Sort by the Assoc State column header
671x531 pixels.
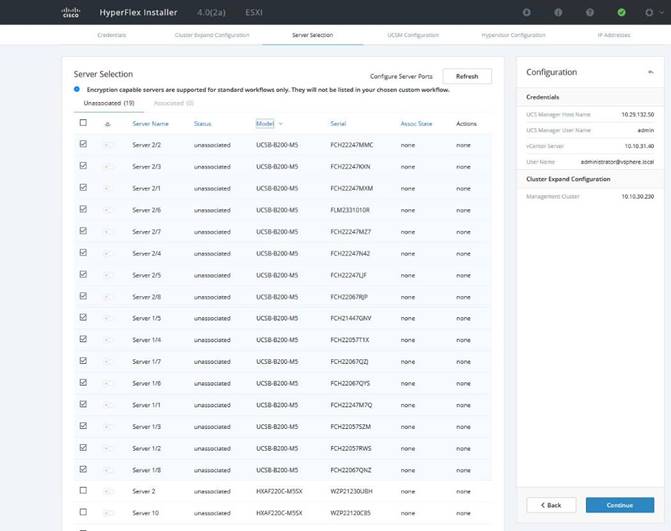[416, 124]
